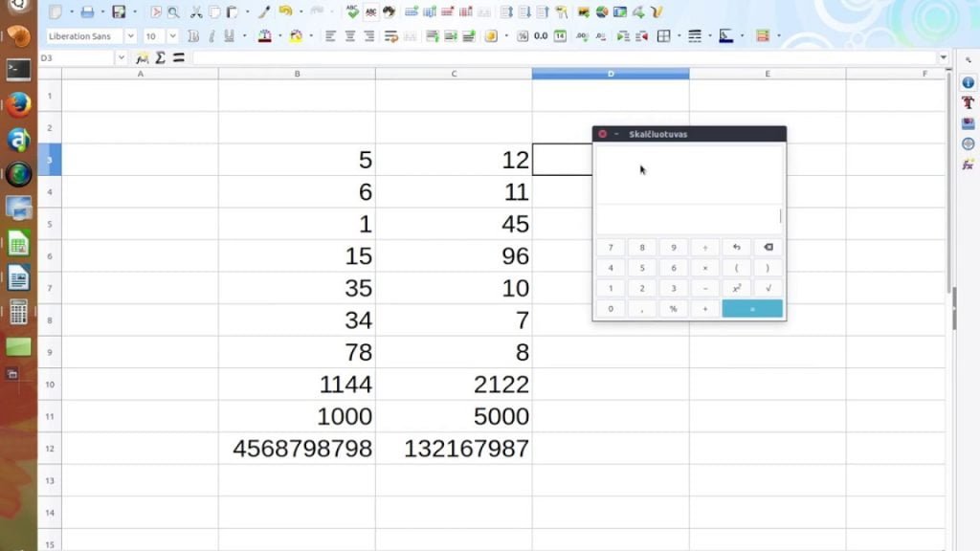Toggle Underline formatting
This screenshot has height=551, width=980.
click(x=230, y=36)
